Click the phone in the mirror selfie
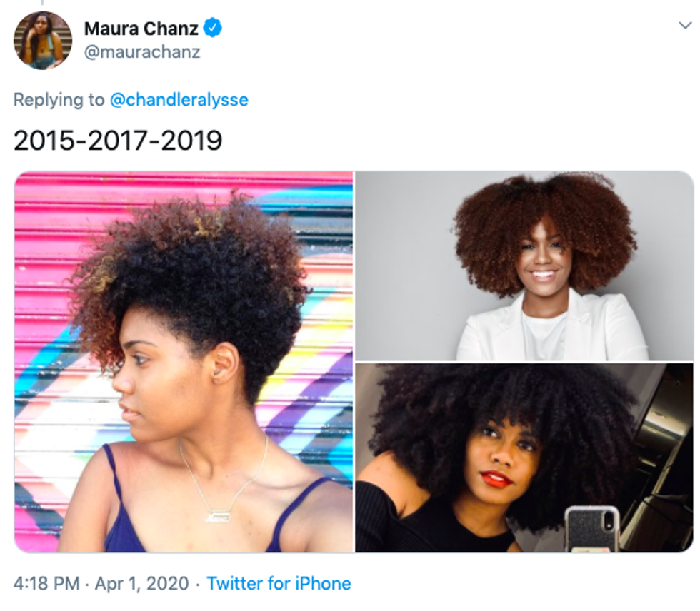The width and height of the screenshot is (700, 611). (x=591, y=529)
